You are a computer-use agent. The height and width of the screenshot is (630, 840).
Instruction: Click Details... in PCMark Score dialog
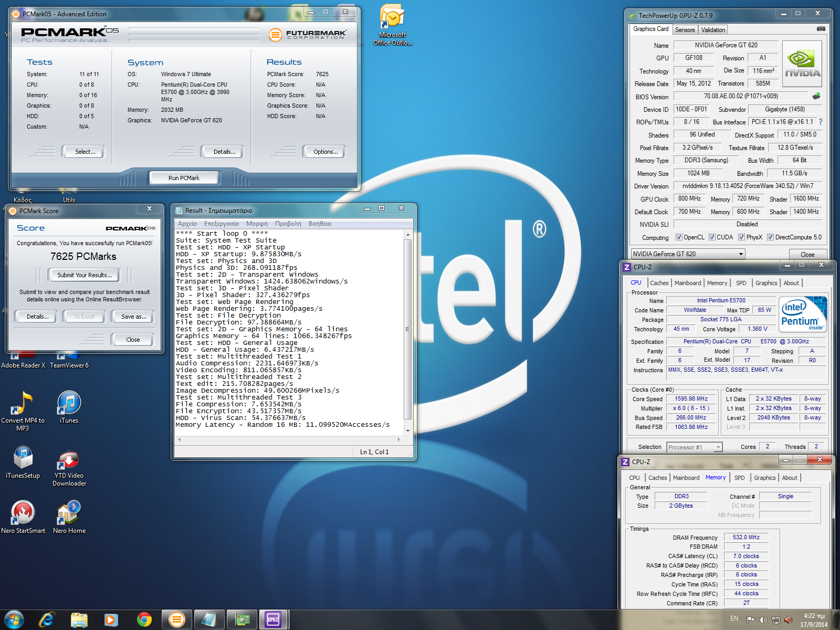pos(36,317)
